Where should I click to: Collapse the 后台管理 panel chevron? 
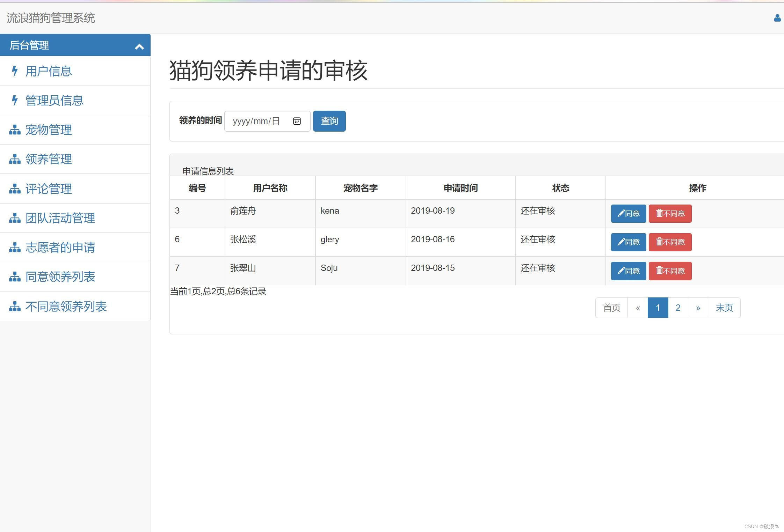coord(139,46)
